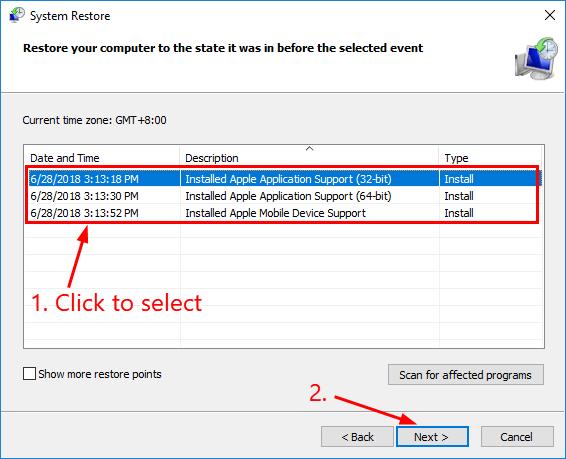Go to previous step with Back button
The width and height of the screenshot is (566, 459).
point(357,437)
